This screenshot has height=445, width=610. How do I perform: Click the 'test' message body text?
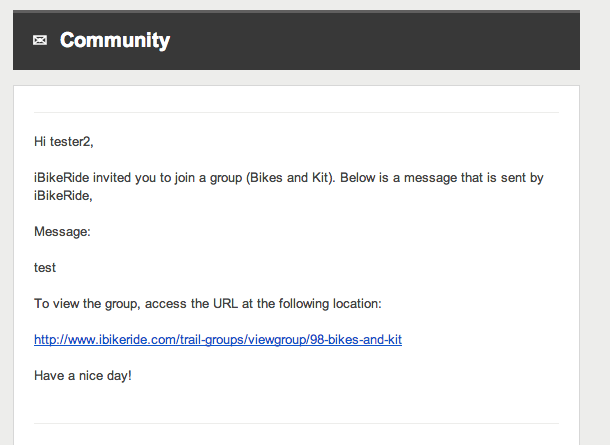(x=45, y=268)
